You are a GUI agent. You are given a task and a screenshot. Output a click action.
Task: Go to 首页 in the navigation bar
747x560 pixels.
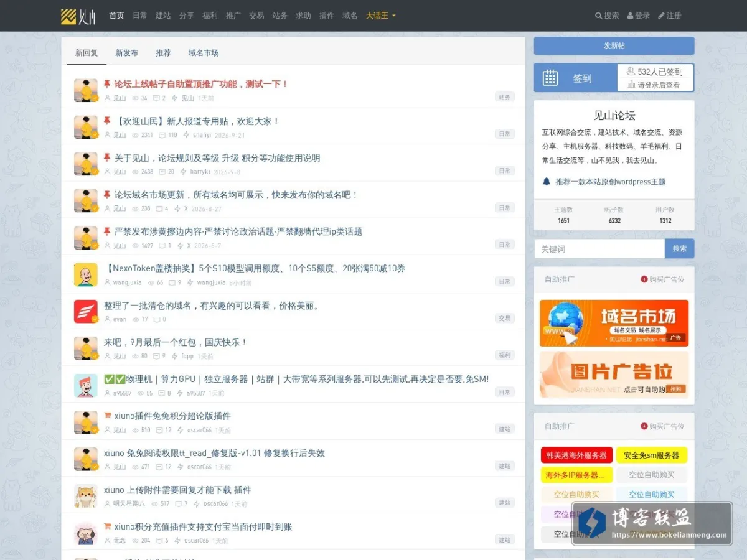(x=116, y=16)
